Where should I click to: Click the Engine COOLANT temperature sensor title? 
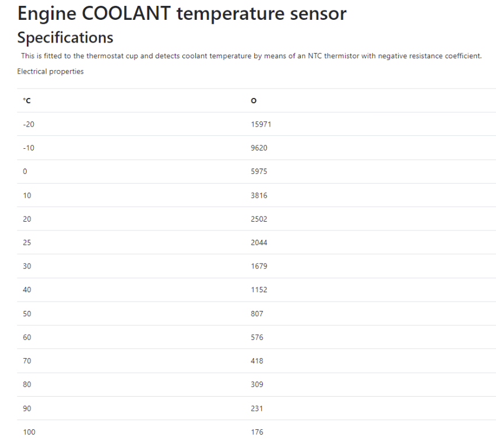[x=182, y=13]
